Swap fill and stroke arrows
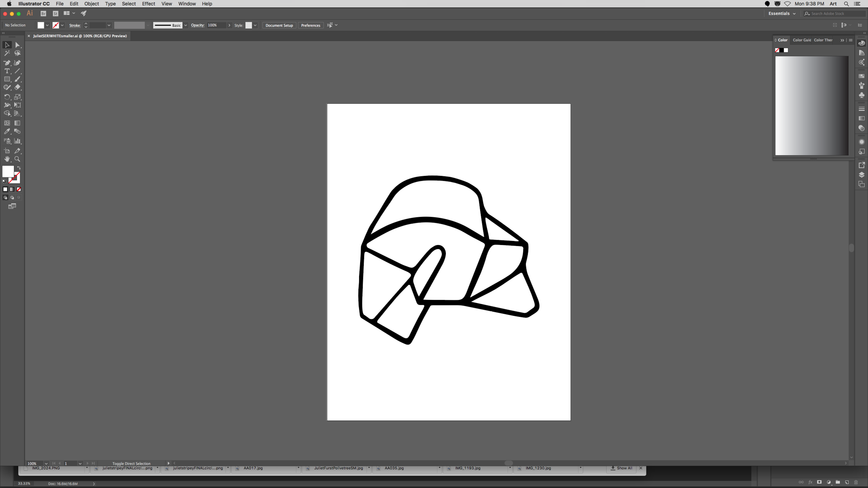The image size is (868, 488). 19,168
